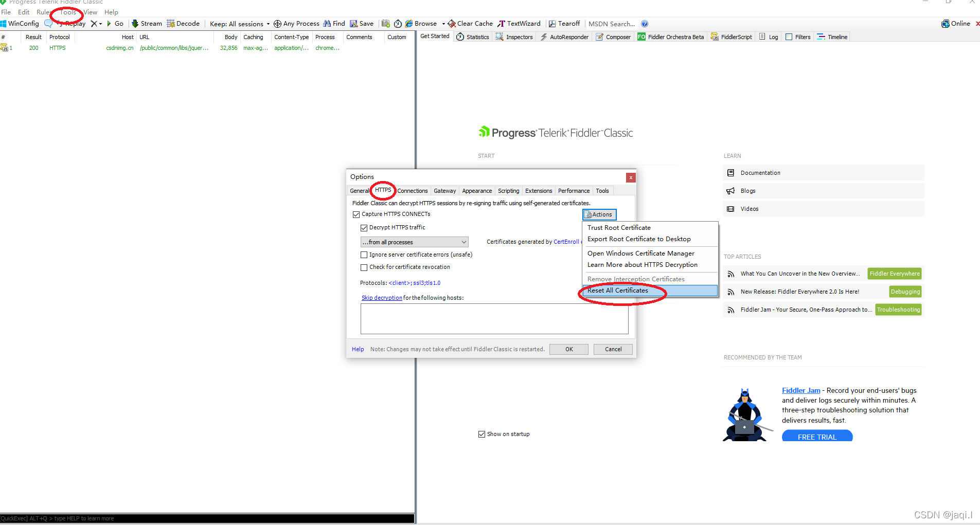Open the Help menu
Viewport: 980px width, 525px height.
(x=111, y=12)
